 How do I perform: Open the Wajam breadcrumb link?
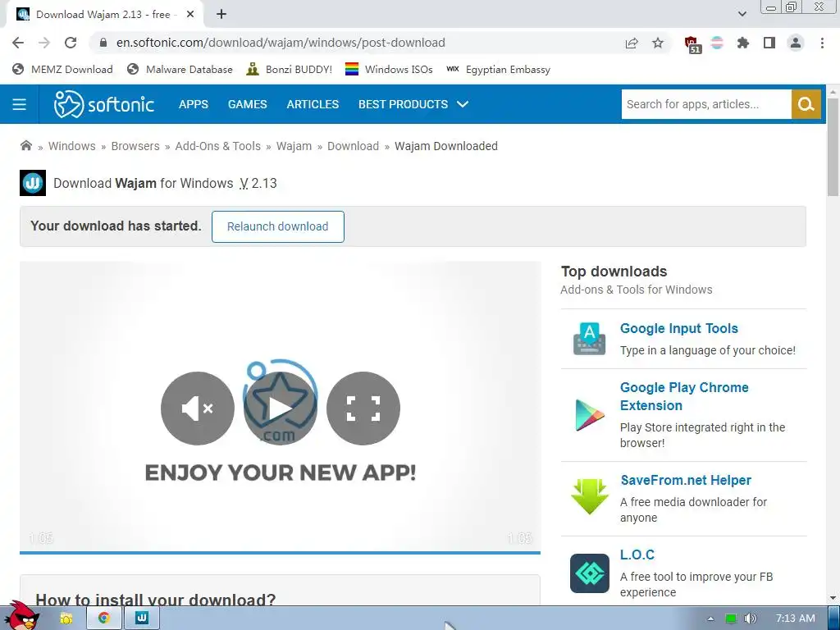click(x=294, y=146)
